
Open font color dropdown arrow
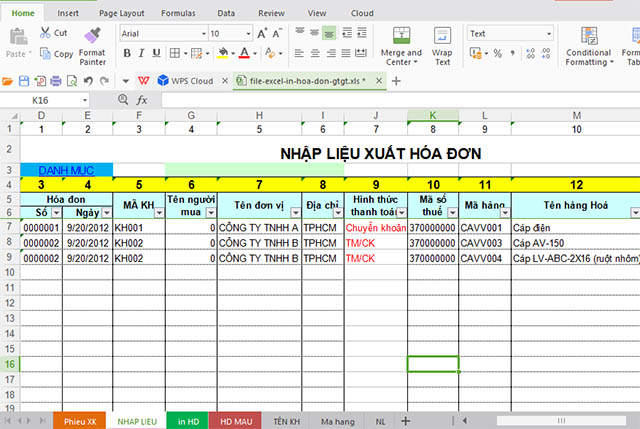click(255, 53)
